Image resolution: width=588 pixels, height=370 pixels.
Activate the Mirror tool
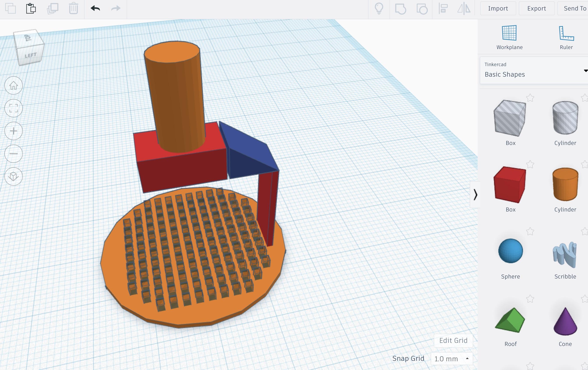point(464,9)
